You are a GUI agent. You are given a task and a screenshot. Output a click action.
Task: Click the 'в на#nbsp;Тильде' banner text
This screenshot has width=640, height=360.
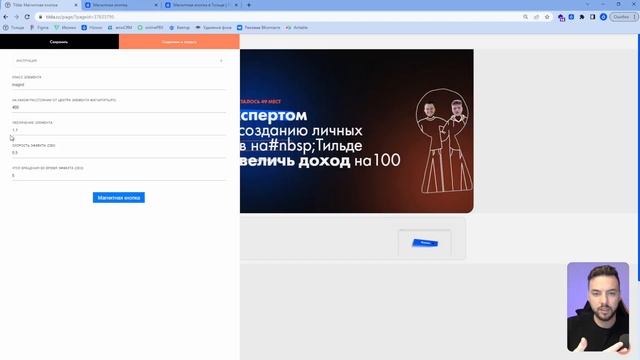click(x=301, y=146)
